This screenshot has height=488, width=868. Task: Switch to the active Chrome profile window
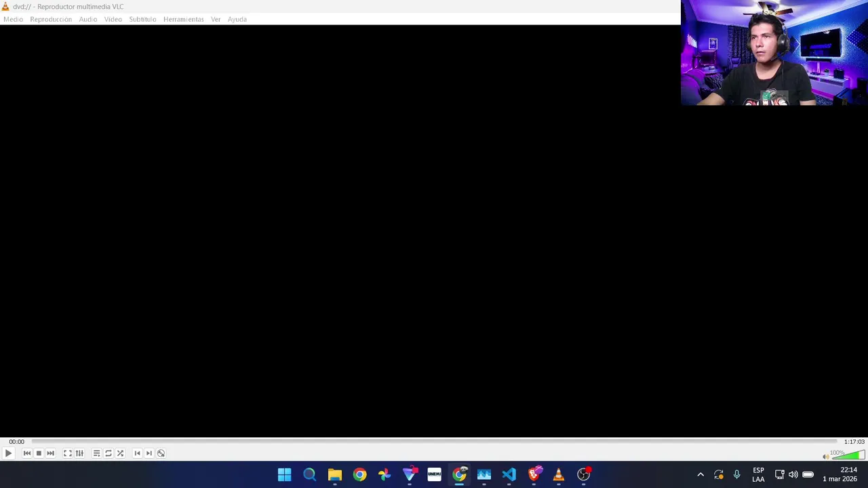coord(459,474)
